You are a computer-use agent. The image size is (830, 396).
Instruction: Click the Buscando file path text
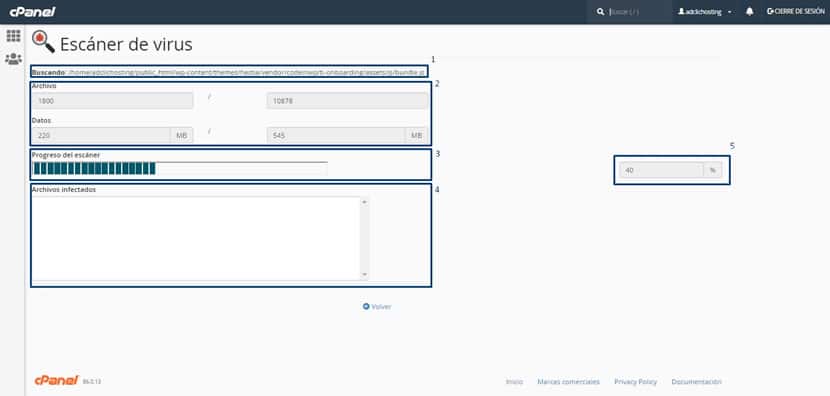(x=246, y=72)
